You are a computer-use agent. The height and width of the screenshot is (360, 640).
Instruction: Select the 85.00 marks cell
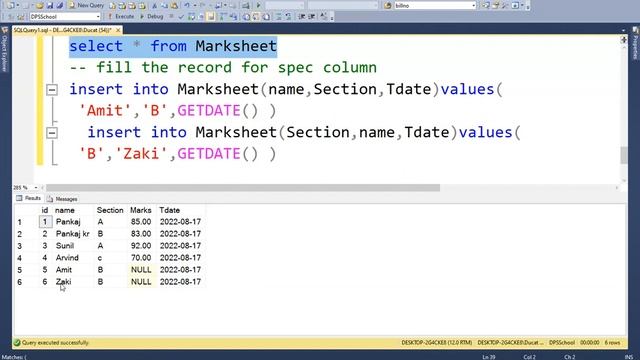click(x=141, y=222)
